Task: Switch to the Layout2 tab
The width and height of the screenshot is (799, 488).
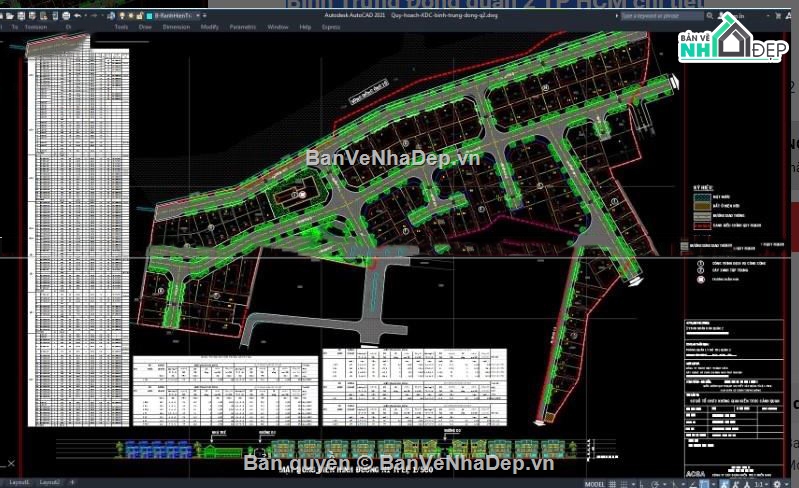Action: click(49, 483)
